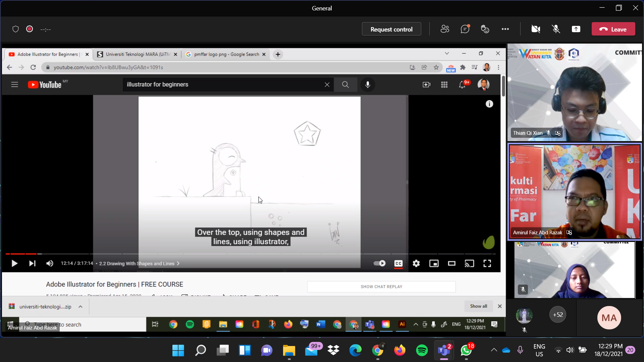The image size is (644, 362).
Task: Toggle YouTube autoplay switch
Action: (380, 263)
